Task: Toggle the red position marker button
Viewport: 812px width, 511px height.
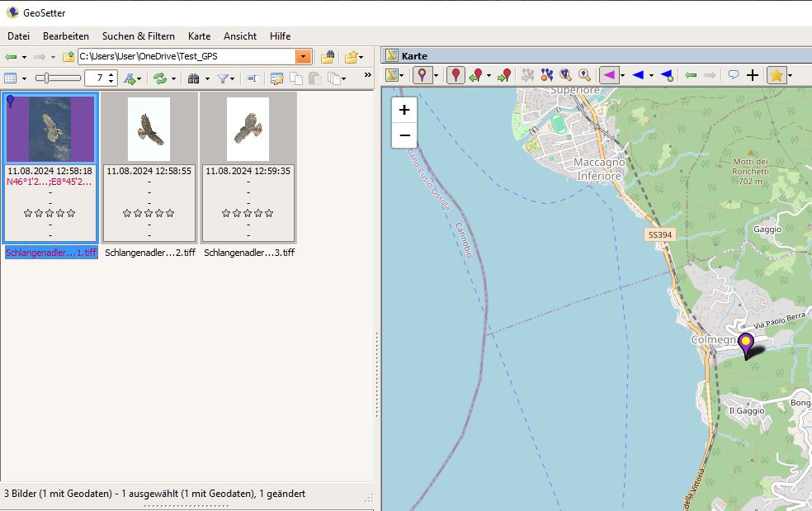Action: 456,75
